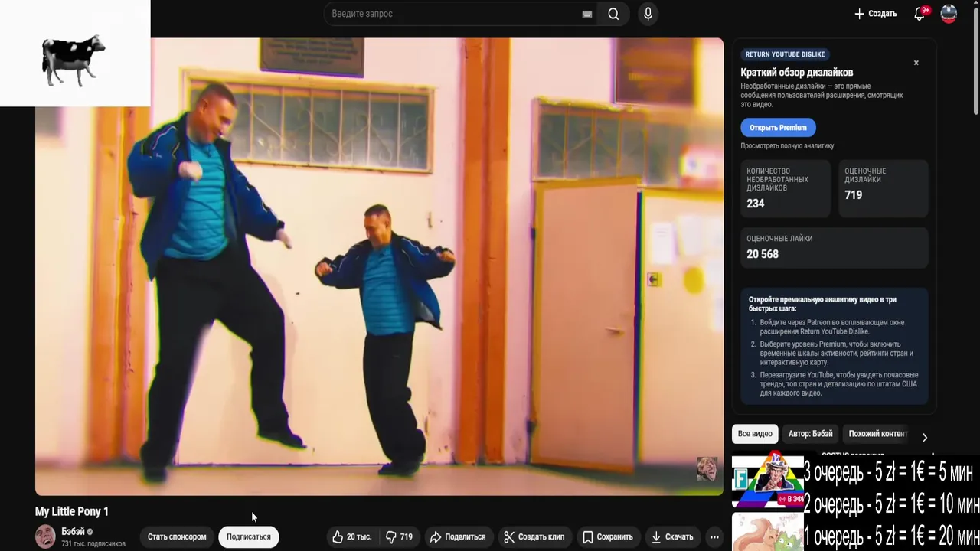Click the Подписаться subscribe button
Screen dimensions: 980x551
point(248,536)
